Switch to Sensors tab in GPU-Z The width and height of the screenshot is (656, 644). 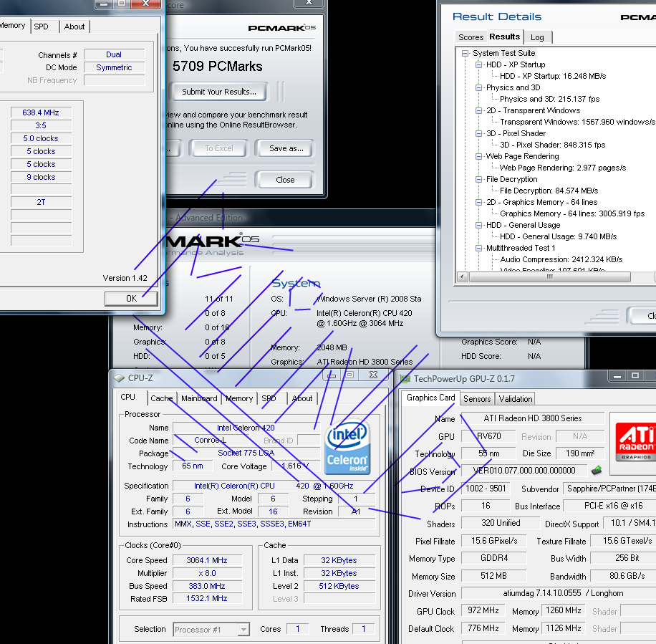pyautogui.click(x=477, y=399)
